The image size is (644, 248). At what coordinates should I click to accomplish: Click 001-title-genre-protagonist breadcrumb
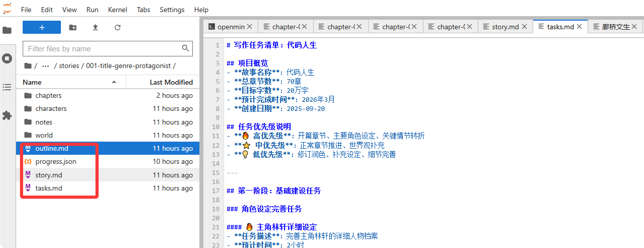pyautogui.click(x=129, y=66)
